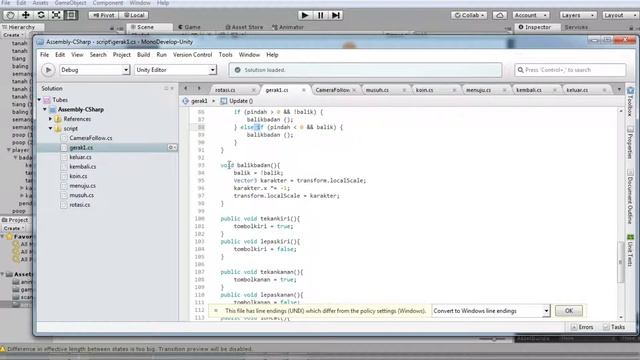Select gerak1 class breadcrumb
This screenshot has width=640, height=360.
(196, 101)
